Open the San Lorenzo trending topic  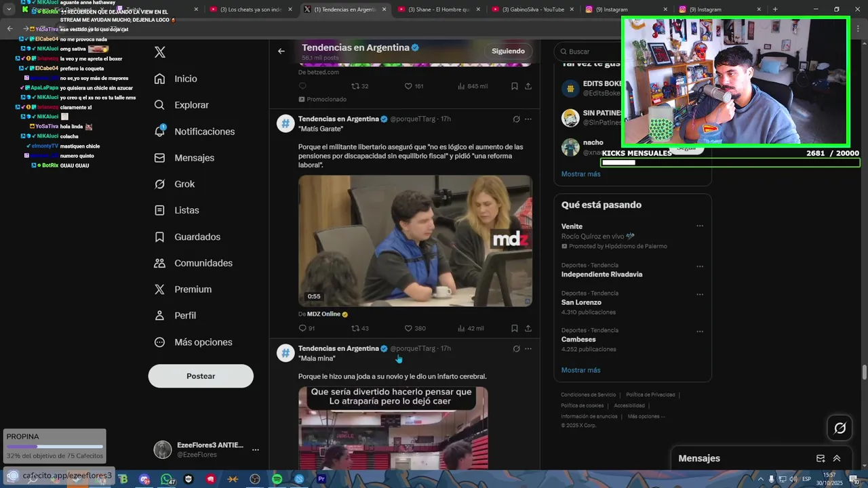click(x=581, y=302)
